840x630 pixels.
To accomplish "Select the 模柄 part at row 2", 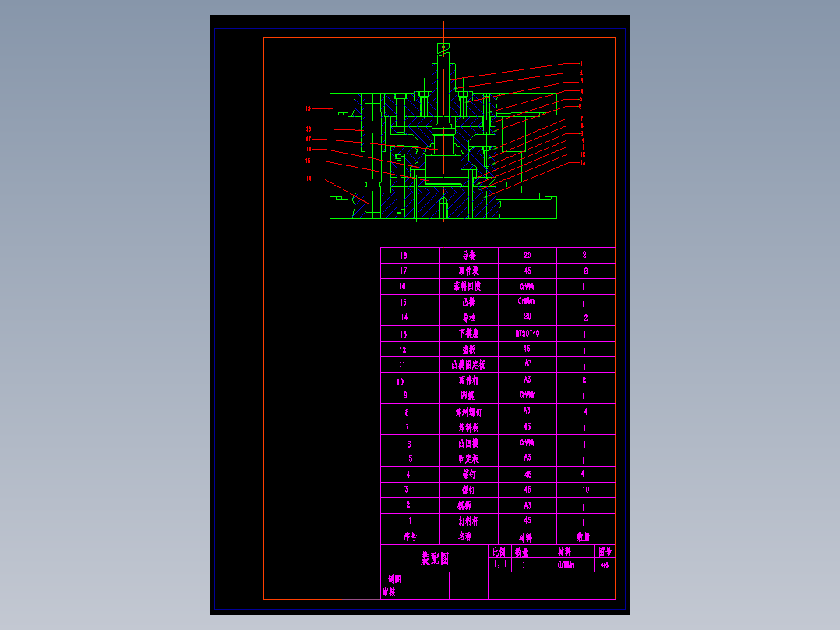I will [468, 504].
